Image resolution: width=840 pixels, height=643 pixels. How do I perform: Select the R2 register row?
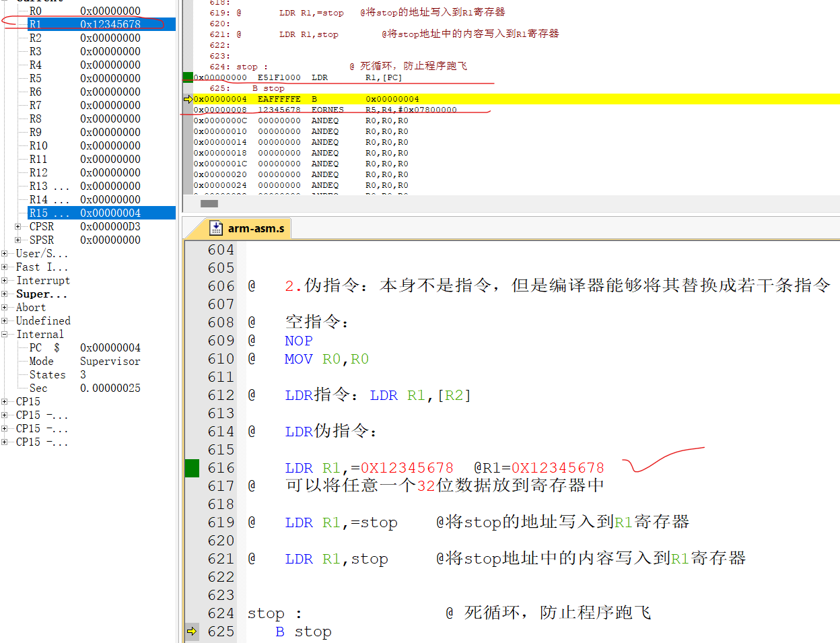coord(101,38)
